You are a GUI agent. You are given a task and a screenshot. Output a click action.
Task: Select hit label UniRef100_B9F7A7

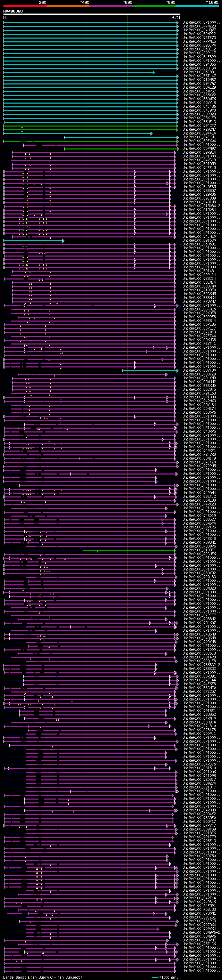click(x=199, y=84)
